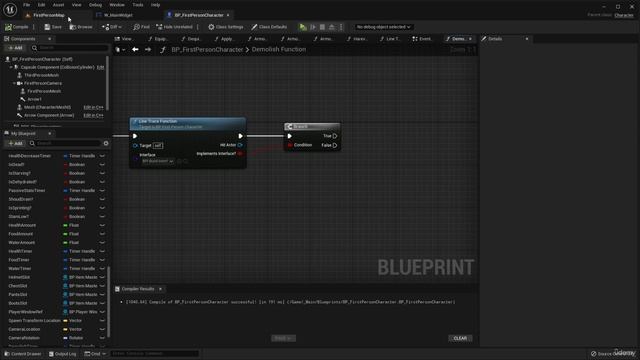640x360 pixels.
Task: Open My Blueprint settings gear
Action: coord(106,143)
